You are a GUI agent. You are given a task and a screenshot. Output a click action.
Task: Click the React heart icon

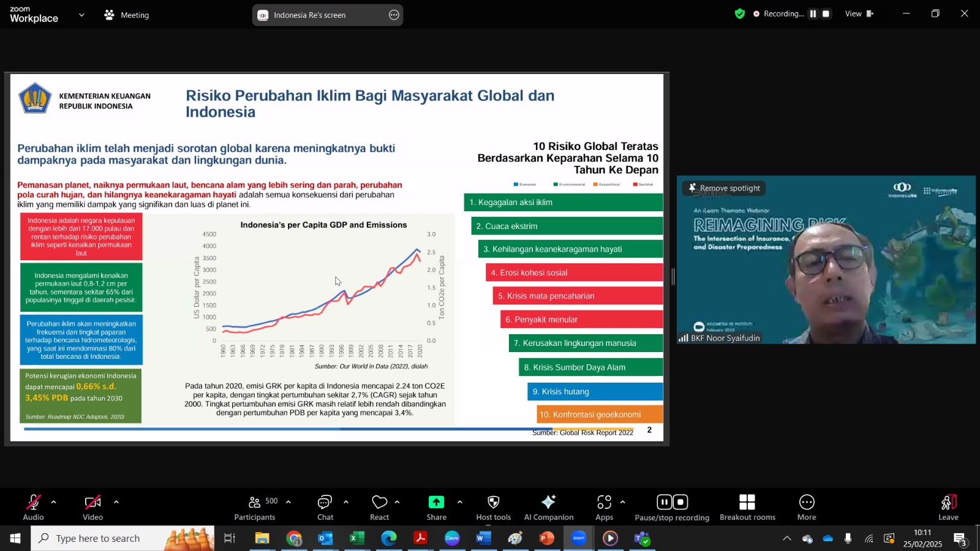click(380, 502)
